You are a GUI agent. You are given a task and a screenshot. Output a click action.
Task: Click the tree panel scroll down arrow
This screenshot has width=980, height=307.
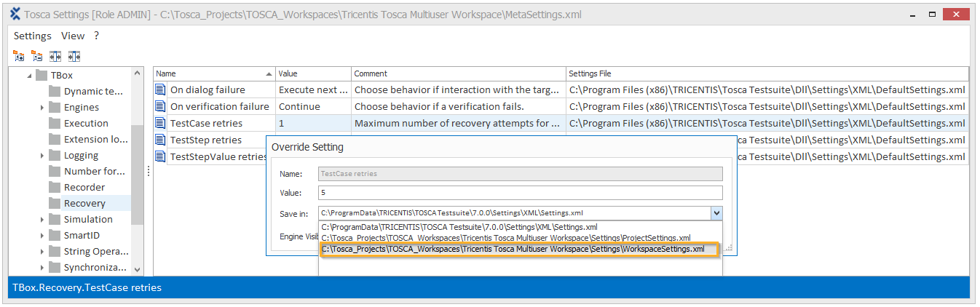point(137,268)
